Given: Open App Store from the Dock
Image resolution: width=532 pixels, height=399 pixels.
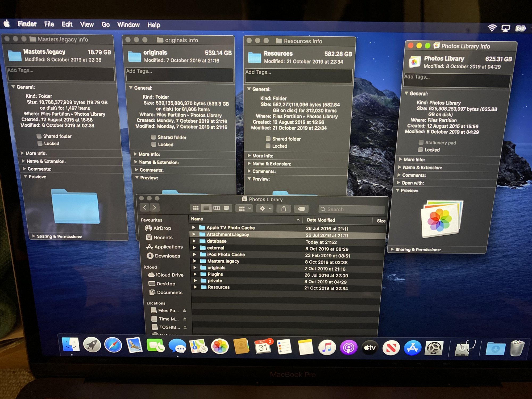Looking at the screenshot, I should click(x=413, y=348).
